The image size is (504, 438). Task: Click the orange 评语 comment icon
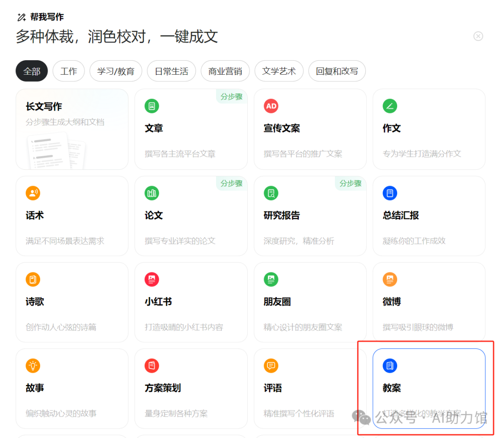[x=271, y=366]
